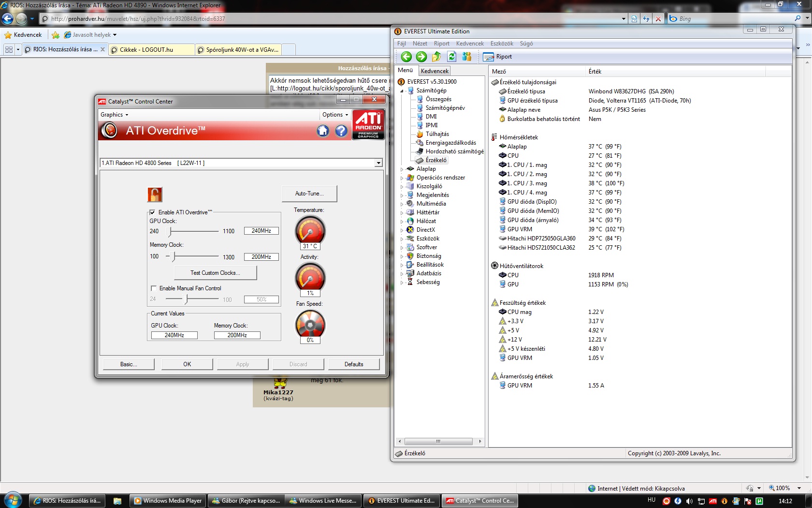
Task: Open Nézet menu in EVEREST
Action: [x=420, y=44]
